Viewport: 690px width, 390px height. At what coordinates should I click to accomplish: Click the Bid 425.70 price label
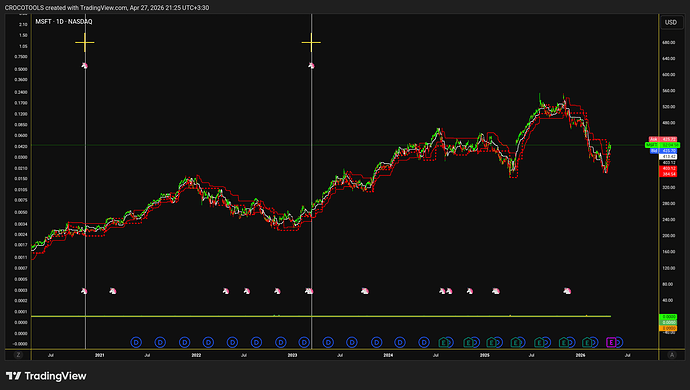tap(663, 151)
